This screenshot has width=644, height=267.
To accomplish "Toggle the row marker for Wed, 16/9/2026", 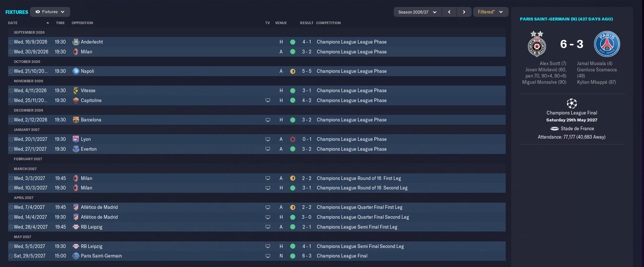I will pyautogui.click(x=11, y=42).
